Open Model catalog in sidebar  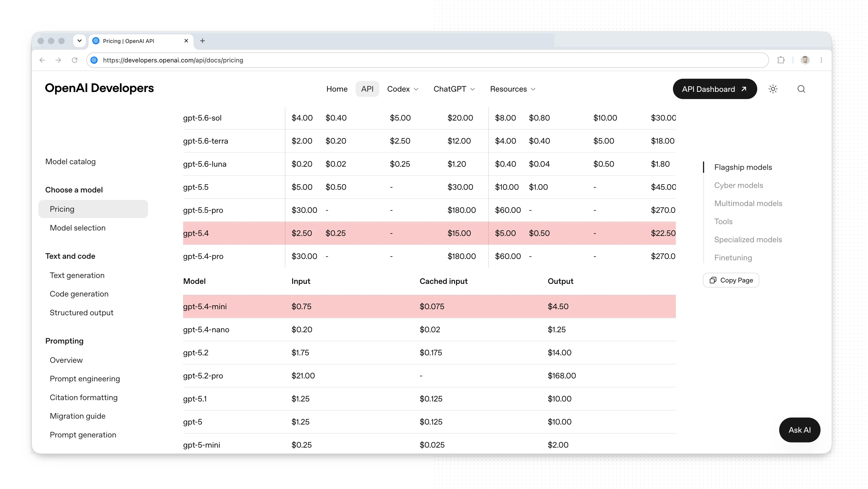pos(71,161)
